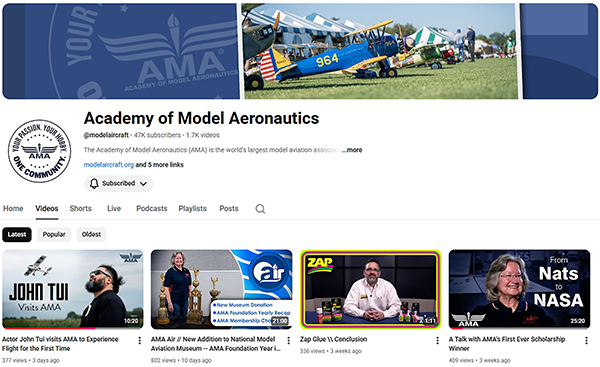Click the 10:20 duration badge

click(131, 321)
